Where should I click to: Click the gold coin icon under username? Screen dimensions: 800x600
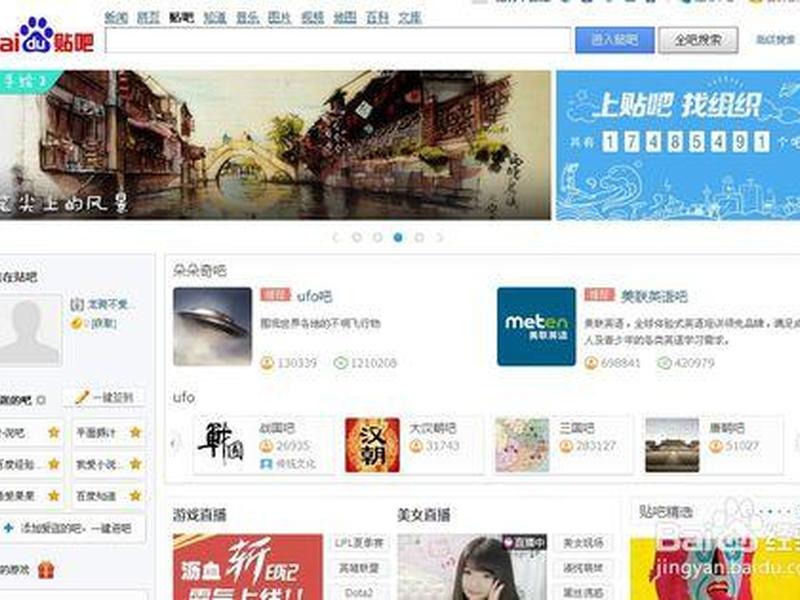pos(77,323)
